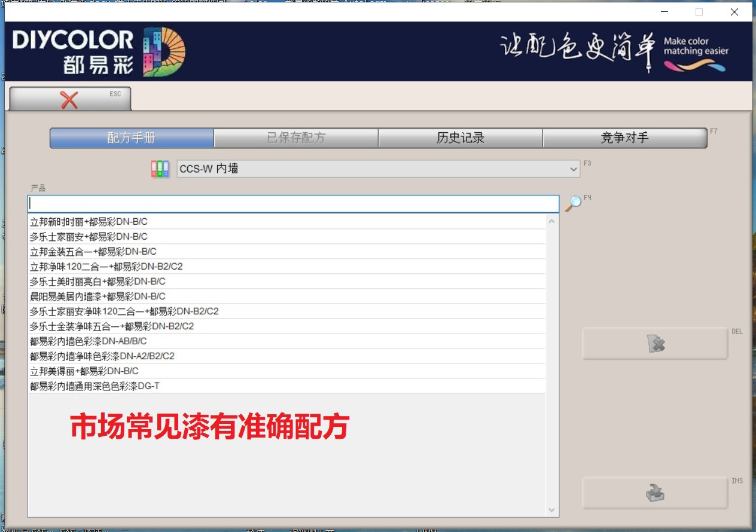756x532 pixels.
Task: Expand the CCS-W 内墙 product line dropdown
Action: [377, 169]
